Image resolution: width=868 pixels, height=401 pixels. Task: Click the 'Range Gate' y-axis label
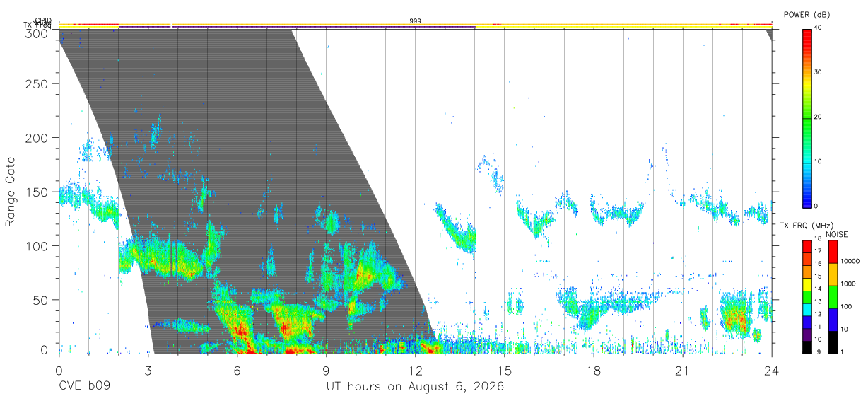tap(11, 191)
